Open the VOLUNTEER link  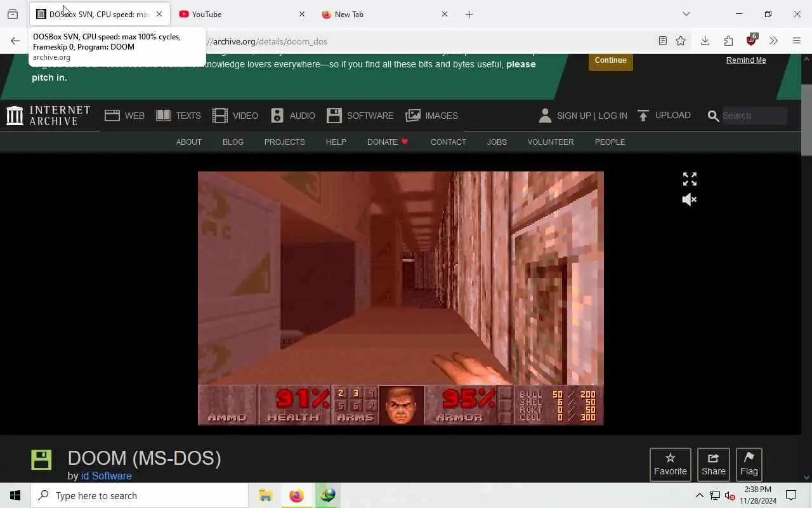(x=551, y=142)
